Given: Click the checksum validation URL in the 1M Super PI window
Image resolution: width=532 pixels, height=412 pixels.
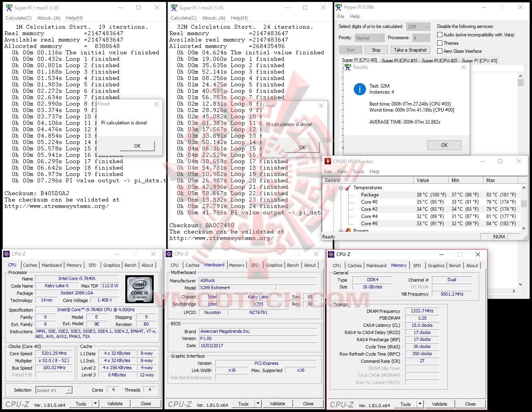Looking at the screenshot, I should [x=57, y=206].
